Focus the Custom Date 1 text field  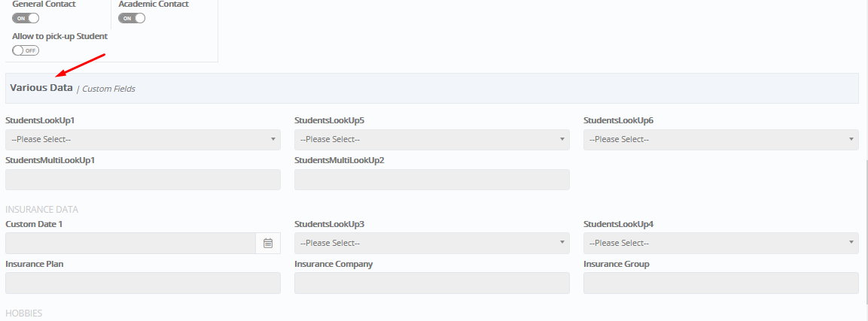click(x=131, y=243)
